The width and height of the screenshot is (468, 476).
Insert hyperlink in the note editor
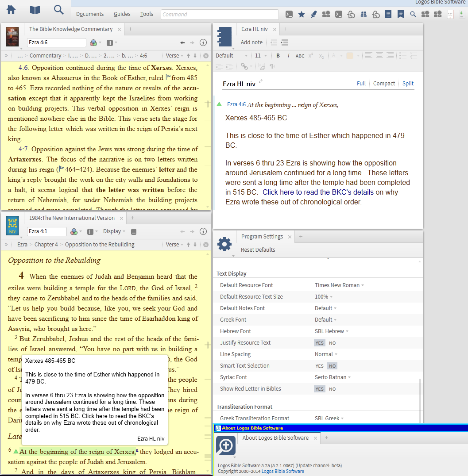[x=244, y=66]
